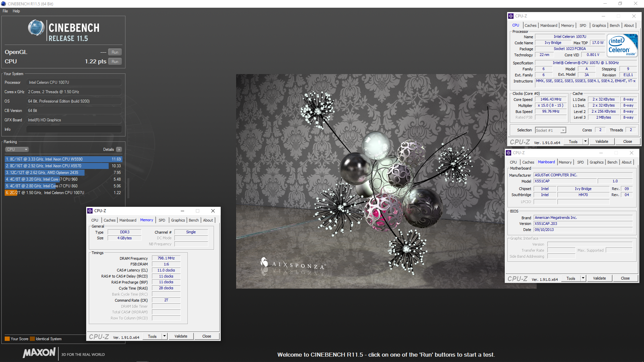Screen dimensions: 644x362
Task: Switch to Bench tab in the Memory CPU-Z window
Action: click(x=194, y=220)
